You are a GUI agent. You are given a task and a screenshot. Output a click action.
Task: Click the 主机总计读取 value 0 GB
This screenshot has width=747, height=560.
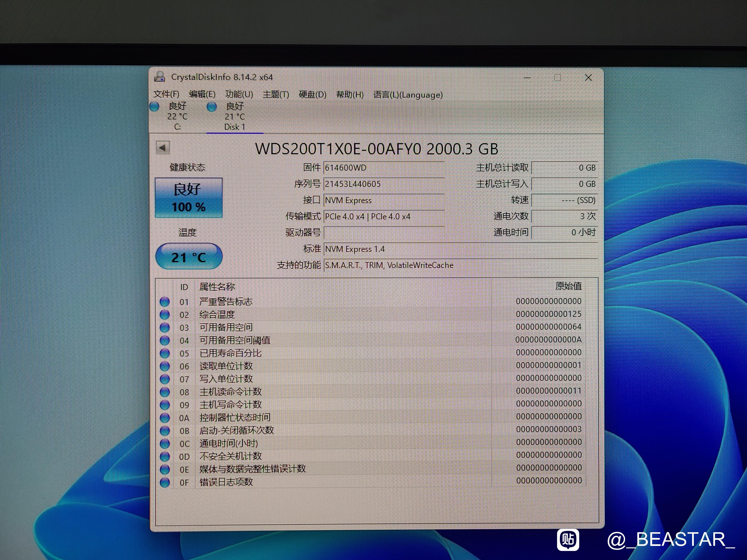point(565,168)
